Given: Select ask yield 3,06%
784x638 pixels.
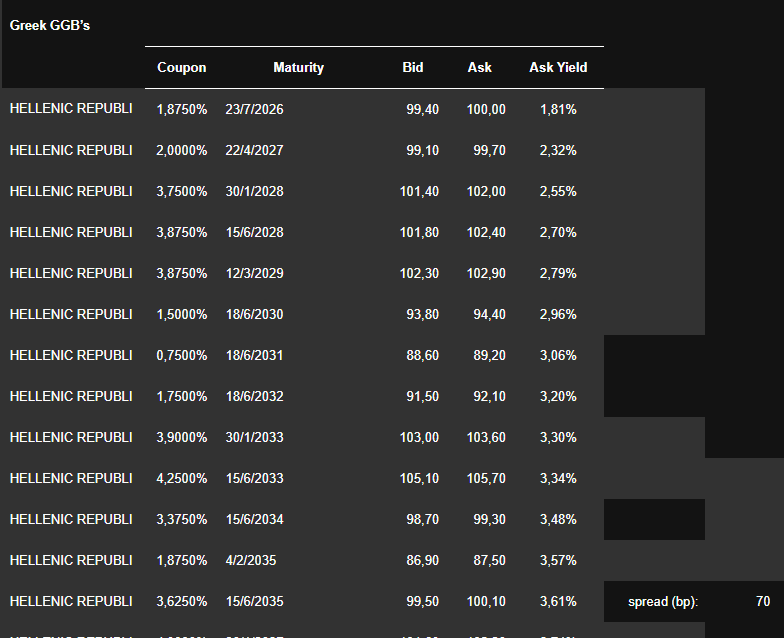Looking at the screenshot, I should point(558,356).
